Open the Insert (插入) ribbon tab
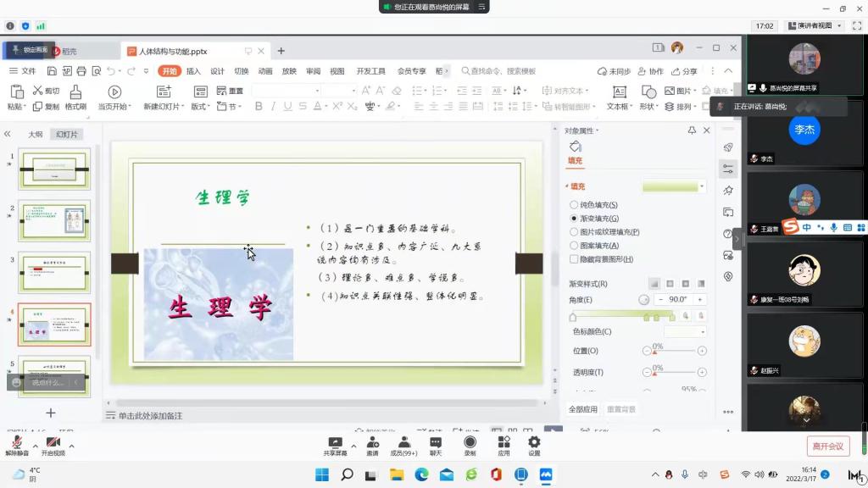868x488 pixels. (x=193, y=71)
